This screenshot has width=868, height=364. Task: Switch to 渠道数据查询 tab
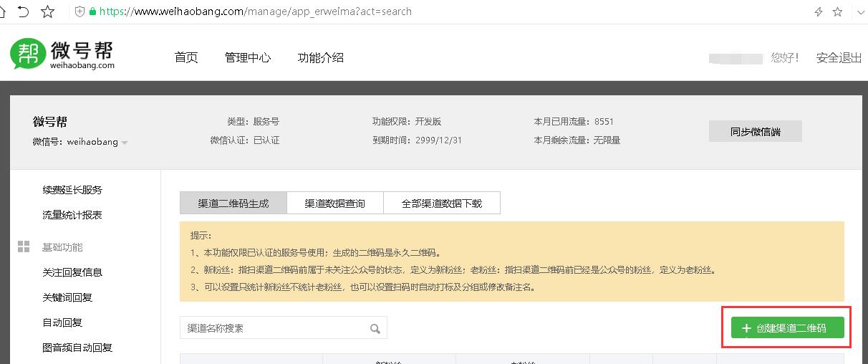pos(335,203)
